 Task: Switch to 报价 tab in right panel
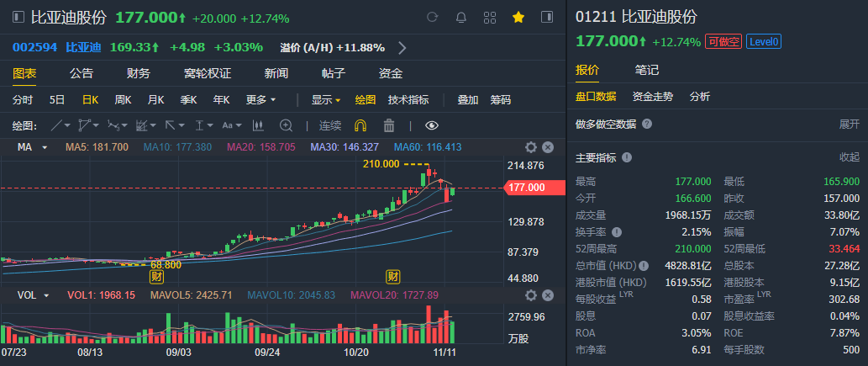click(x=587, y=70)
